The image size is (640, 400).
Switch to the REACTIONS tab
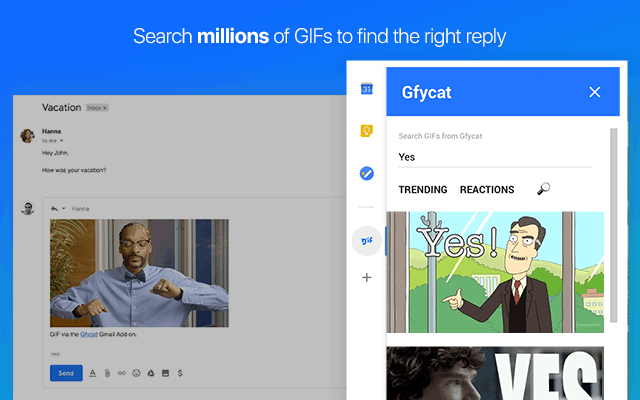(486, 190)
